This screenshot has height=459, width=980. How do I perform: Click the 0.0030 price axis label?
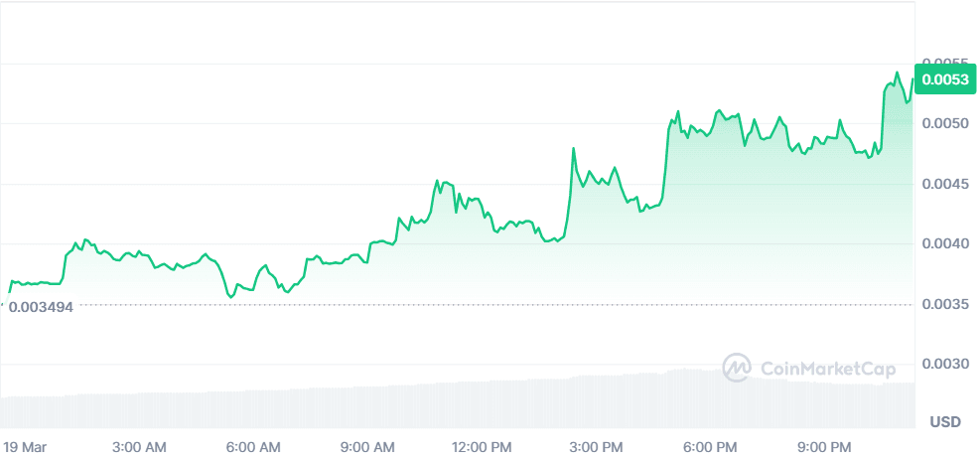pos(941,365)
